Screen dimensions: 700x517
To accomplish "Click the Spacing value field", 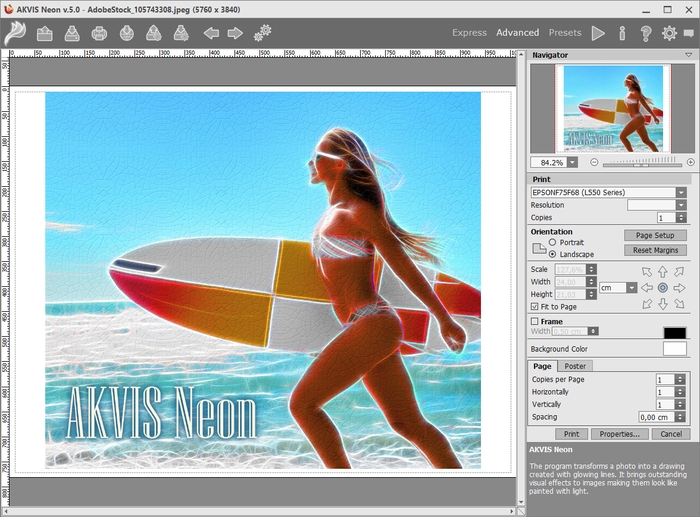I will click(x=656, y=417).
